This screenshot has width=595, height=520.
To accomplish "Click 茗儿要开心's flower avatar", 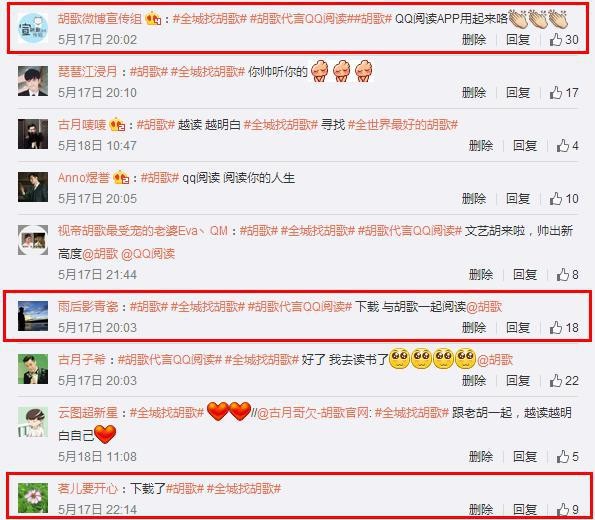I will (33, 498).
